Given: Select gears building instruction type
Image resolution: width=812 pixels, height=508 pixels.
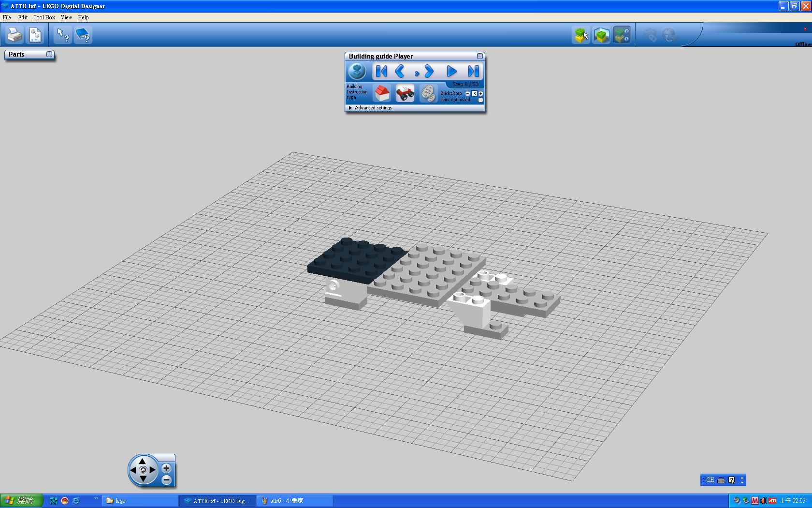Looking at the screenshot, I should pos(428,93).
